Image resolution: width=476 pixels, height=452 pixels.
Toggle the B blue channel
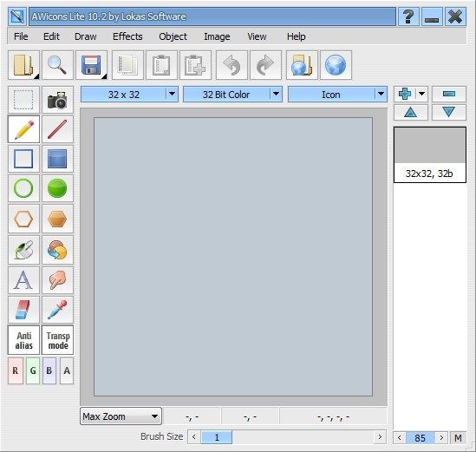(49, 370)
